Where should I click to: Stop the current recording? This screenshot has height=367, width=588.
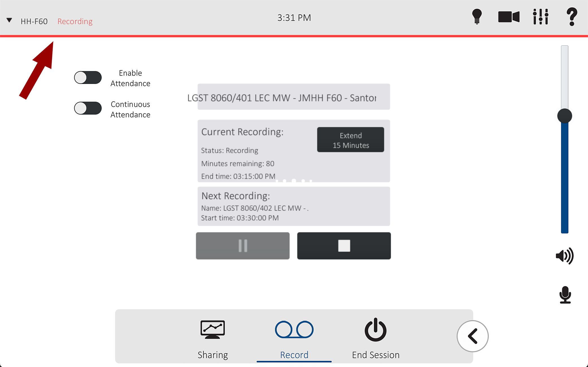pyautogui.click(x=344, y=246)
